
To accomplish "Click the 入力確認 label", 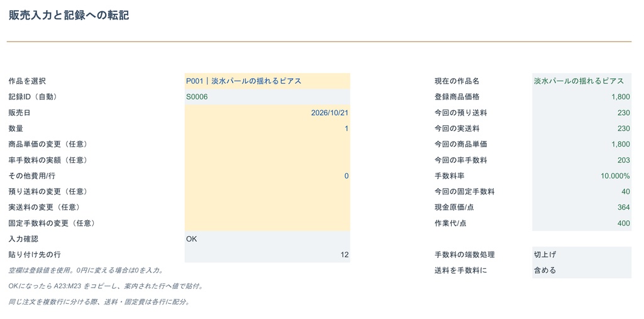I will [23, 239].
